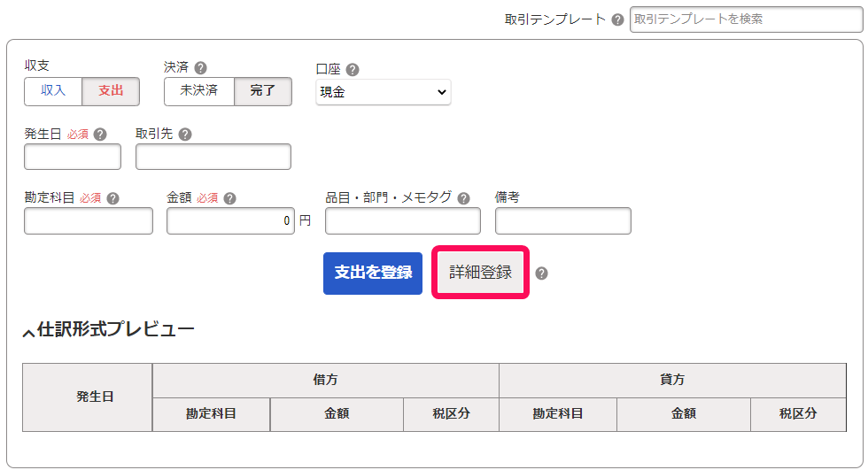The height and width of the screenshot is (470, 868).
Task: Focus the 取引テンプレートを検索 search field
Action: [746, 19]
